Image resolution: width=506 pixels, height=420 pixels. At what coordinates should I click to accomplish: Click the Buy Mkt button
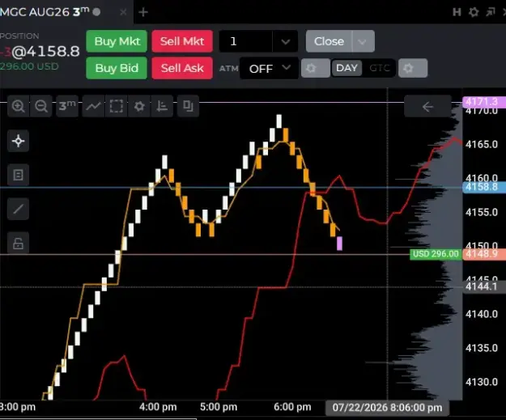(x=117, y=41)
